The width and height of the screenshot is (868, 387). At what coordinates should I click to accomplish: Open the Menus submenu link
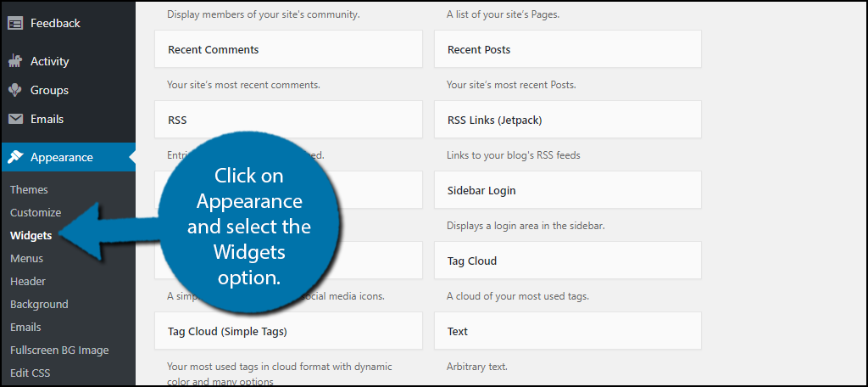[x=26, y=258]
